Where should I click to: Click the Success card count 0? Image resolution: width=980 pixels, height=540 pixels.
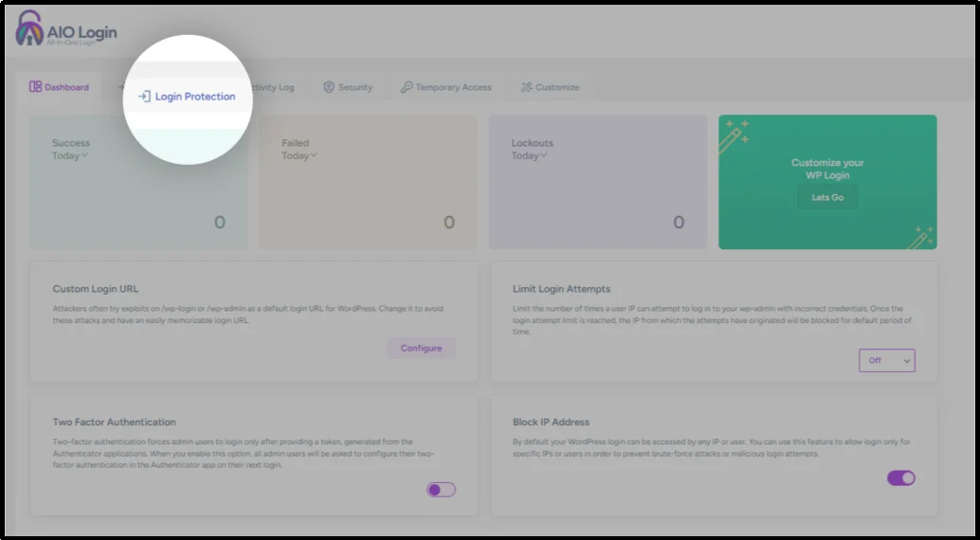pyautogui.click(x=219, y=223)
